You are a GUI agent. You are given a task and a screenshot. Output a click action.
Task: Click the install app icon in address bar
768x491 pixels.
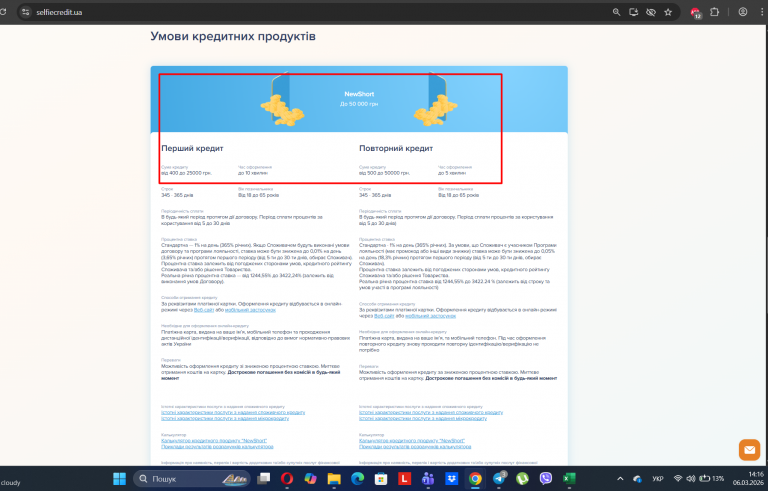click(x=633, y=12)
